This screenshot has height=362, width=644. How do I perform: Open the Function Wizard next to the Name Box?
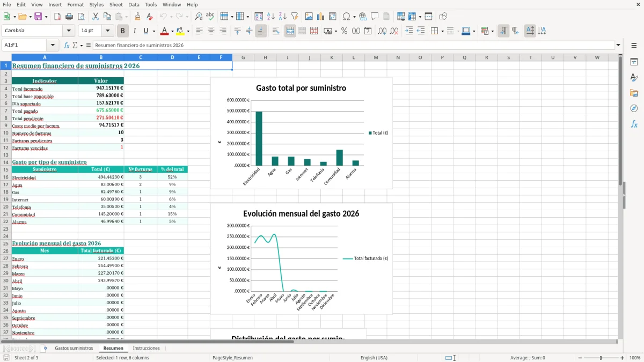point(67,46)
